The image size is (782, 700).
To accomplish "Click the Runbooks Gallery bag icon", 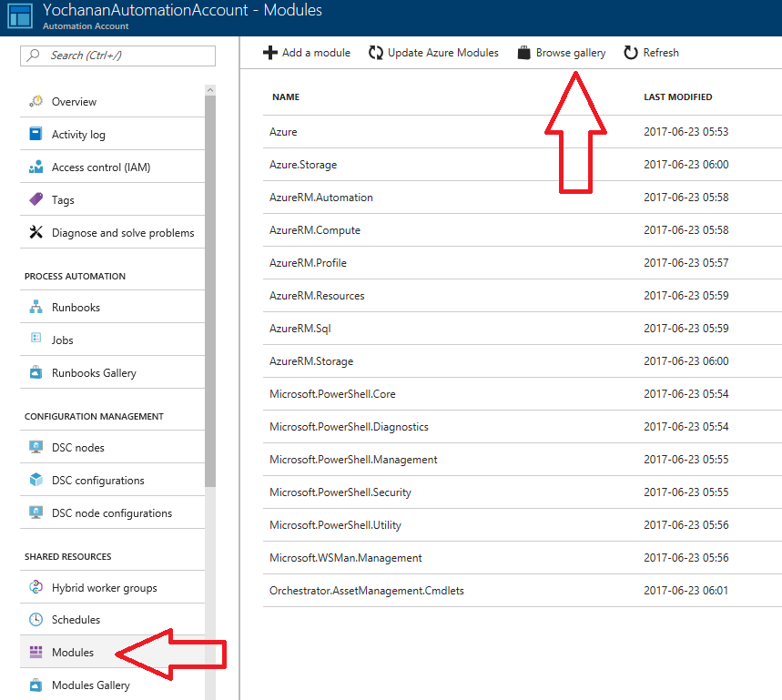I will coord(36,372).
